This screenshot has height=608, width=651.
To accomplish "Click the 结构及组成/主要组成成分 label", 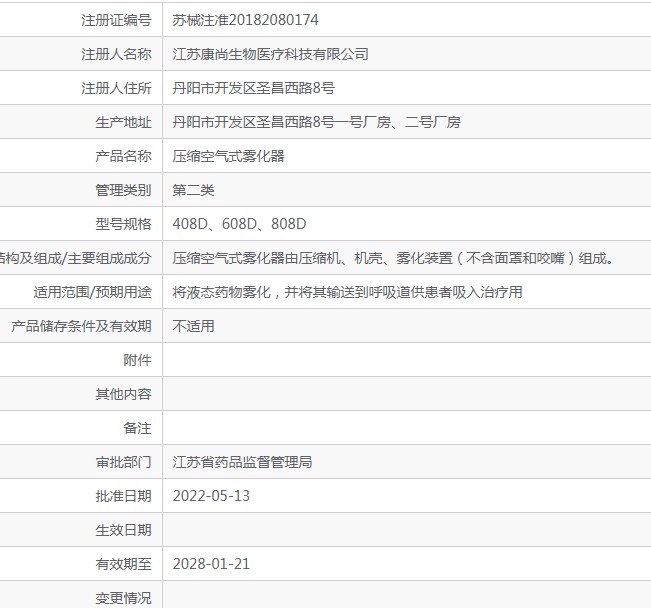I will tap(76, 258).
